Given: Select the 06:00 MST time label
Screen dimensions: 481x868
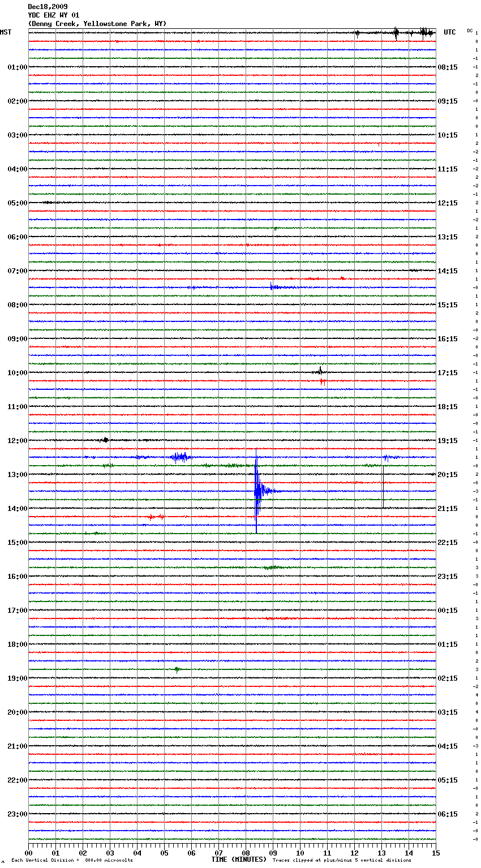Looking at the screenshot, I should point(18,237).
